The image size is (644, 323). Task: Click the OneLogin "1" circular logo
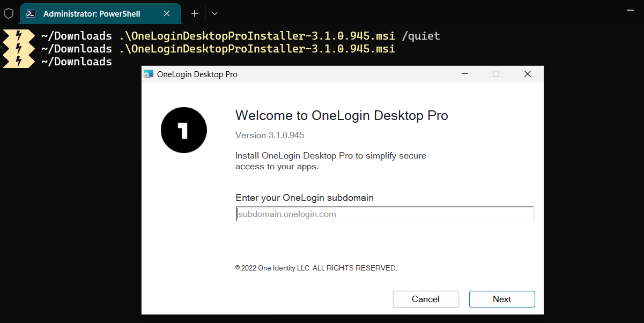tap(183, 130)
